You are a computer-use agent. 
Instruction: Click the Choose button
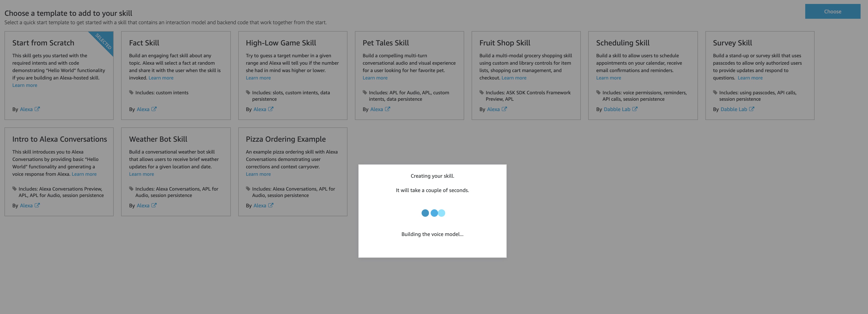832,11
